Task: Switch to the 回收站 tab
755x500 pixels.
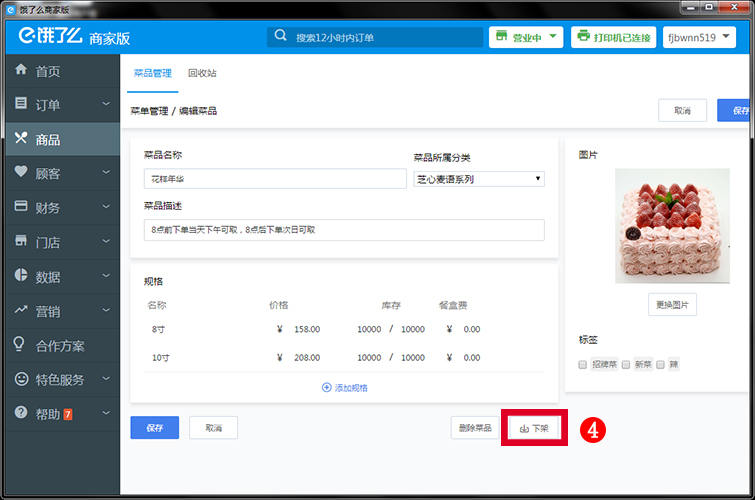Action: coord(202,74)
